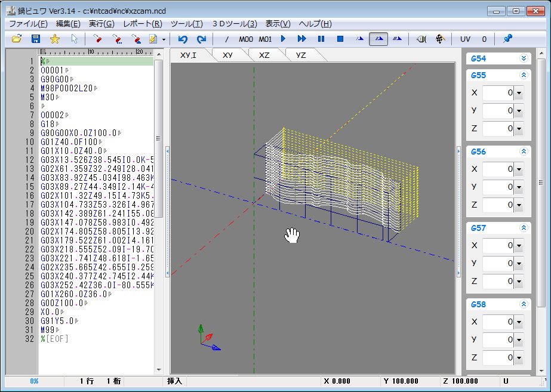This screenshot has width=551, height=392.
Task: Toggle the UV display button
Action: (x=465, y=39)
